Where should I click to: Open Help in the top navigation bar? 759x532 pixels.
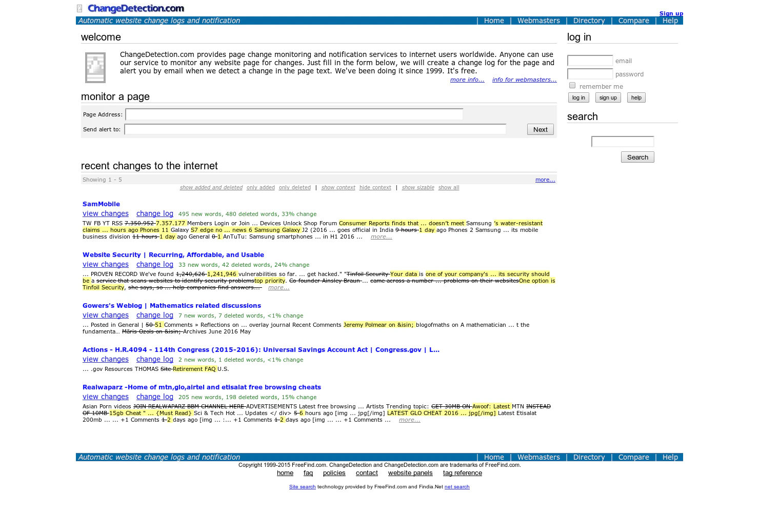[670, 21]
